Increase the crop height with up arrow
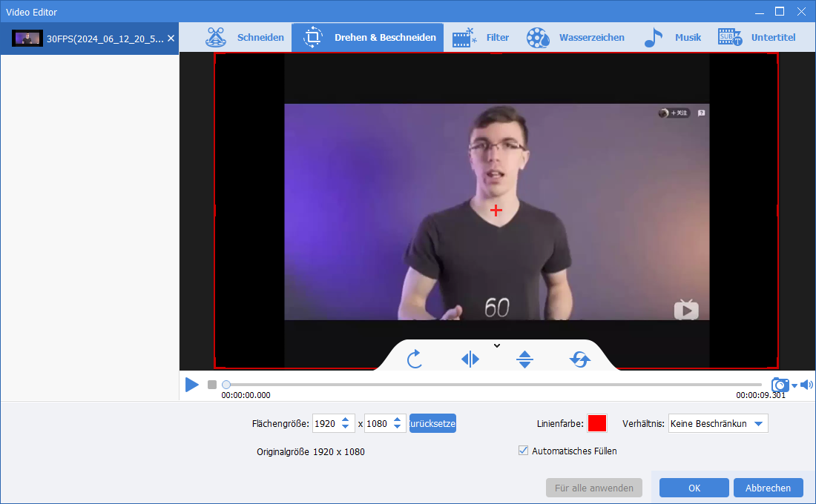Screen dimensions: 816x504 398,420
